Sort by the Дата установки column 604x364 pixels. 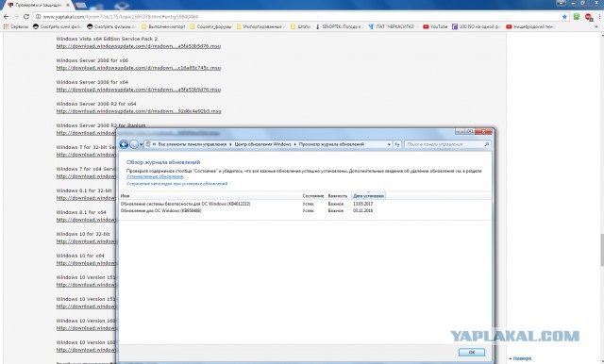368,196
